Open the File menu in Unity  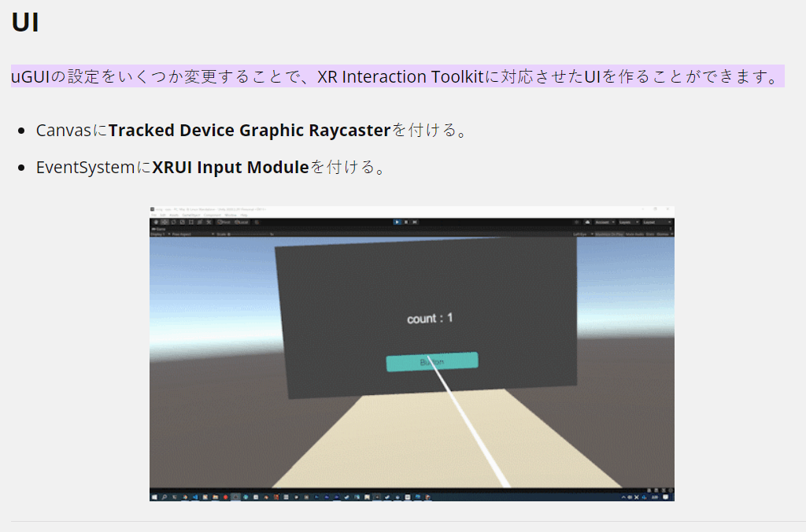(x=153, y=215)
